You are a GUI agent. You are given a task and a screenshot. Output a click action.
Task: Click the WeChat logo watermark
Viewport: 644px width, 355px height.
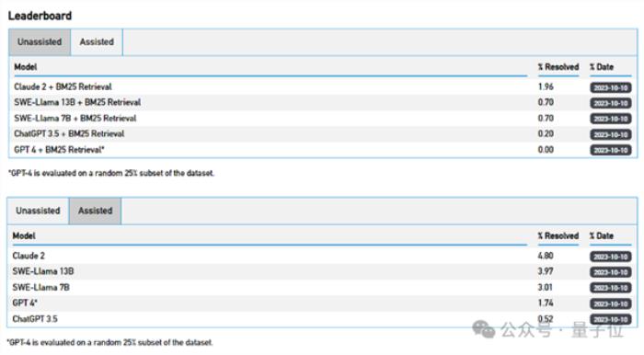[483, 329]
